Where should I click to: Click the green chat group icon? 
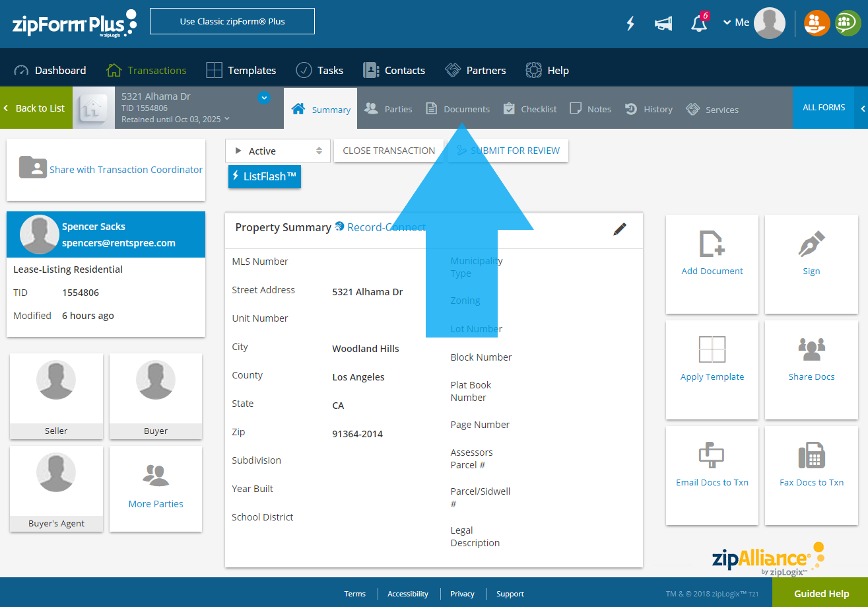[x=848, y=23]
